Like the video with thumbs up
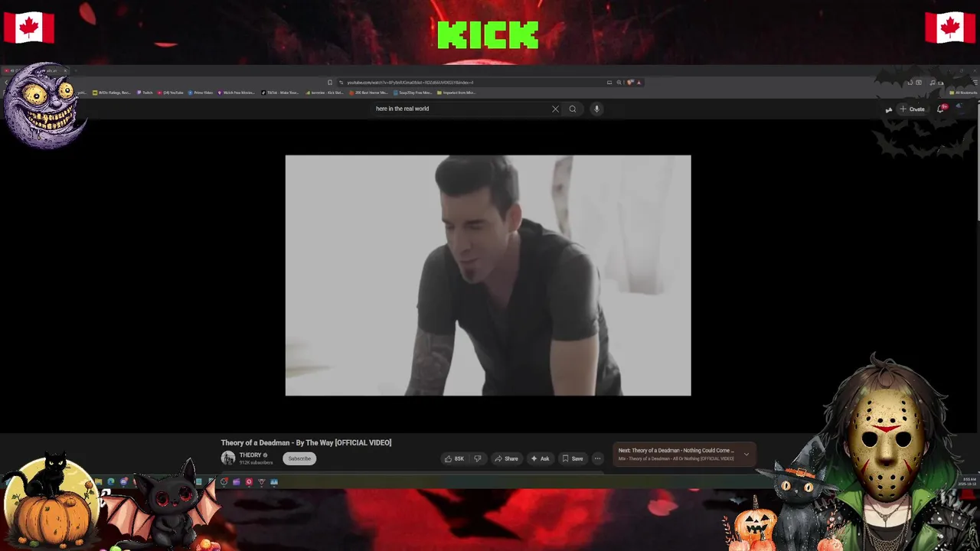This screenshot has height=551, width=980. click(x=454, y=458)
